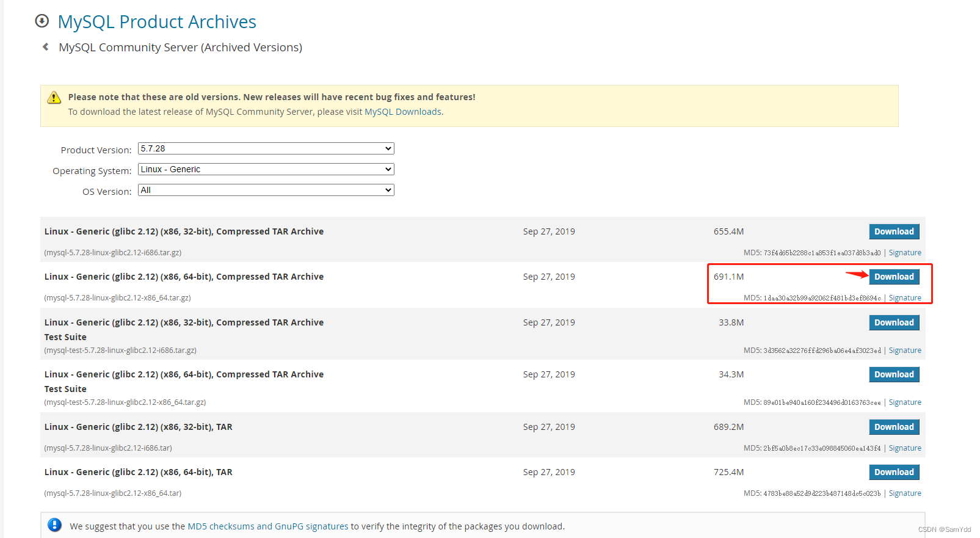Download the 725.4M 64-bit TAR file
Image resolution: width=980 pixels, height=538 pixels.
tap(894, 472)
